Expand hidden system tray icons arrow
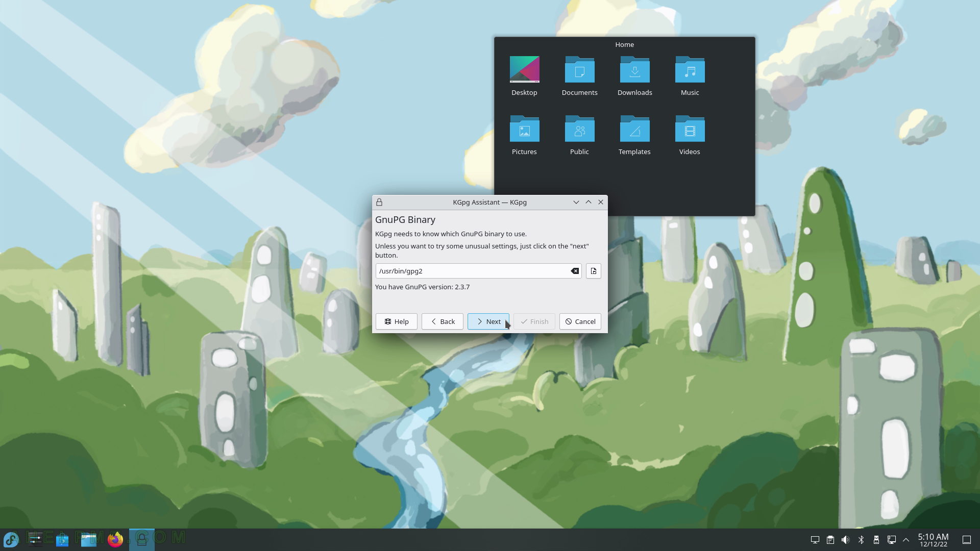This screenshot has width=980, height=551. click(x=906, y=540)
